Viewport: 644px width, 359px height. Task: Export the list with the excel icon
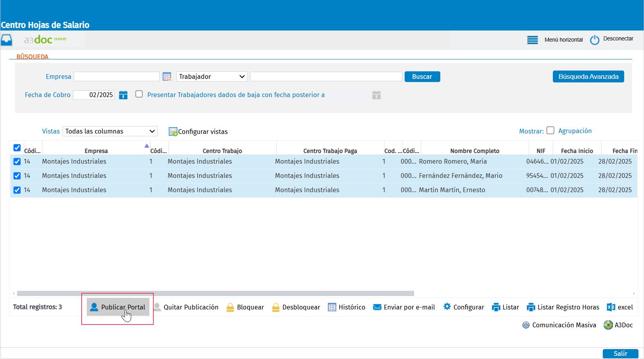pyautogui.click(x=611, y=307)
